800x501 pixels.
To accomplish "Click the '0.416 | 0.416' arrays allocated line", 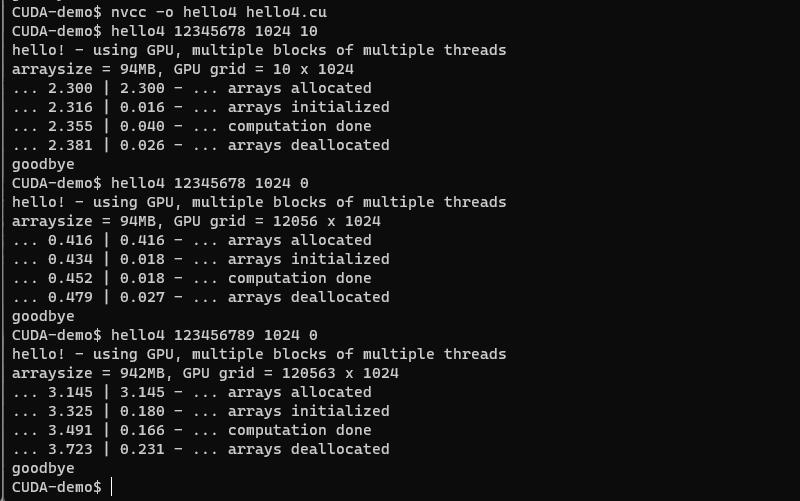I will click(x=192, y=240).
